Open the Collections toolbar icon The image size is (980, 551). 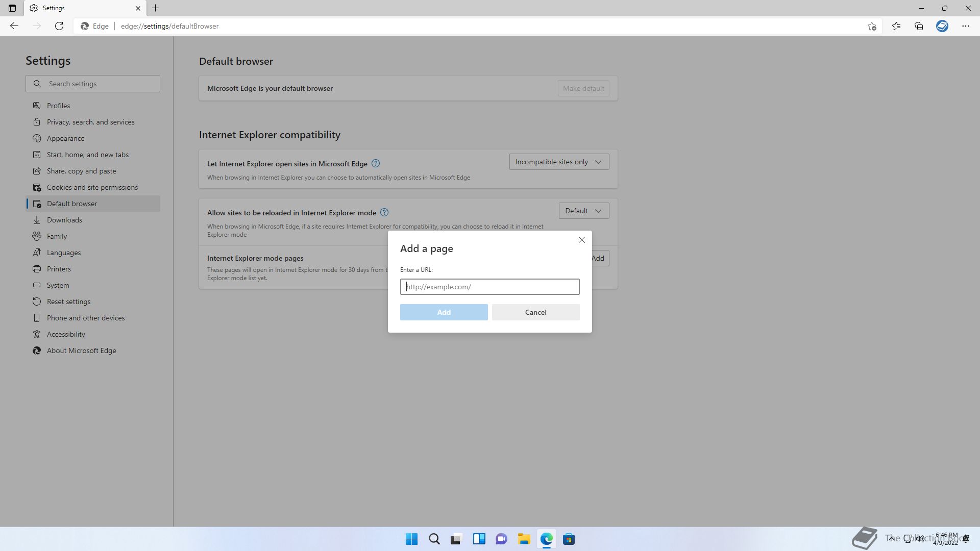point(919,26)
